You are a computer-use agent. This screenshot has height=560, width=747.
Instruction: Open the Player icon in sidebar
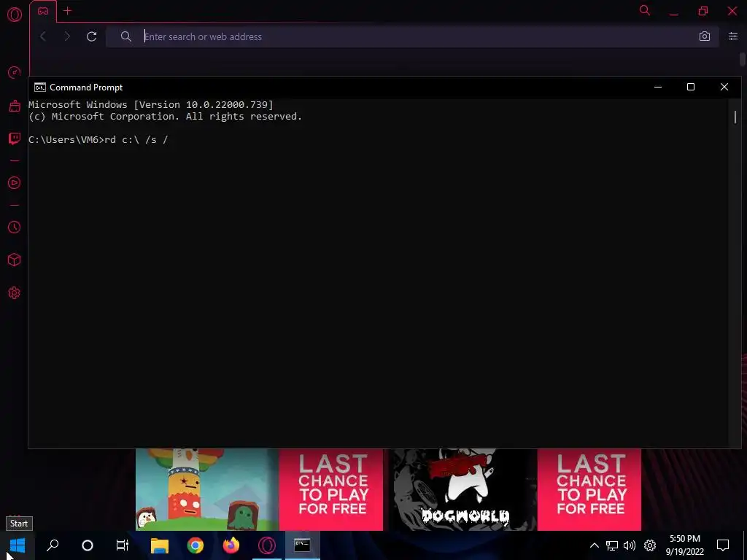pyautogui.click(x=15, y=183)
